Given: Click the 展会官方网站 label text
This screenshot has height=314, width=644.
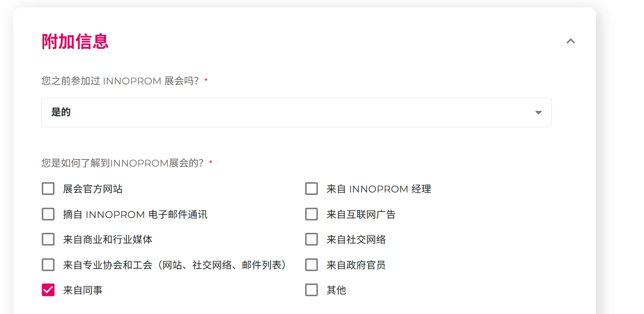Looking at the screenshot, I should pyautogui.click(x=93, y=189).
